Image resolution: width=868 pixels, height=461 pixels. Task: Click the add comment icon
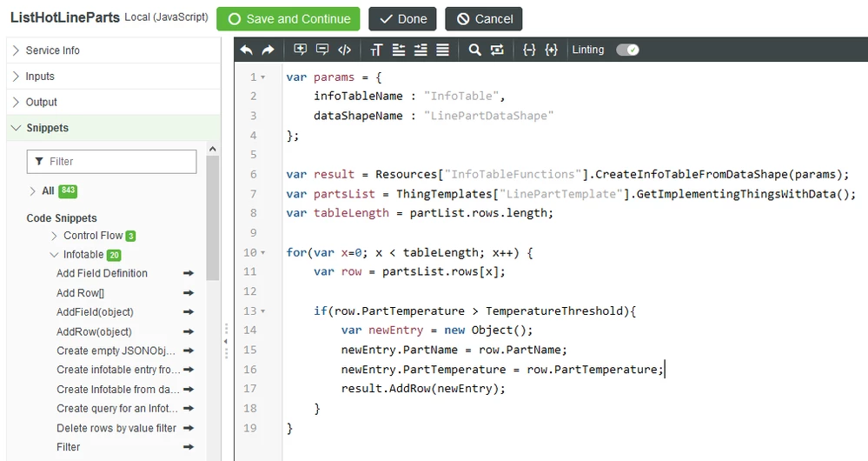300,50
